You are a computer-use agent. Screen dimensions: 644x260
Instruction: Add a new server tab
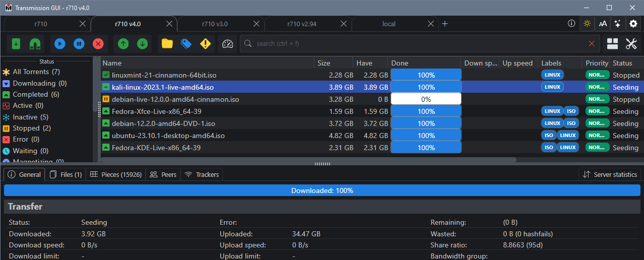[444, 24]
